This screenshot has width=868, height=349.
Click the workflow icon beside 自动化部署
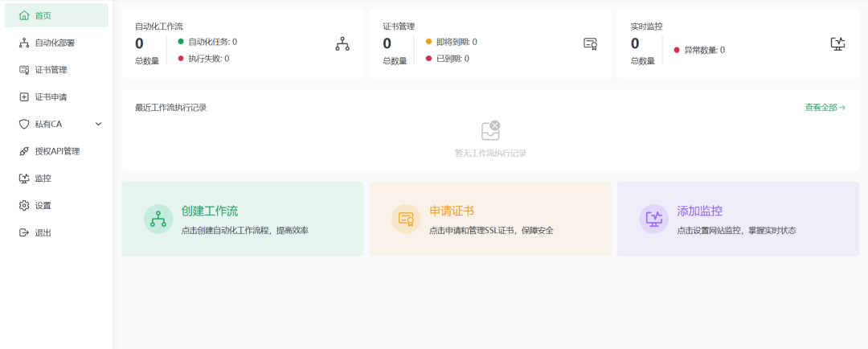[x=24, y=43]
